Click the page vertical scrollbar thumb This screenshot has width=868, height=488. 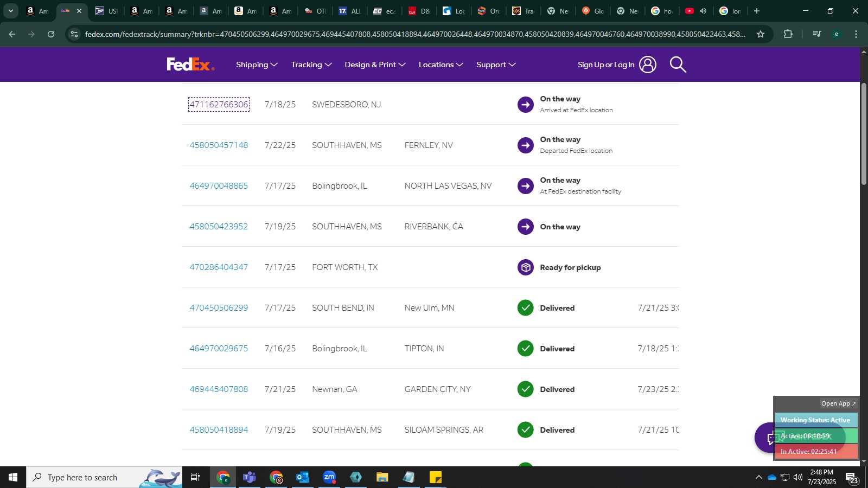(864, 133)
